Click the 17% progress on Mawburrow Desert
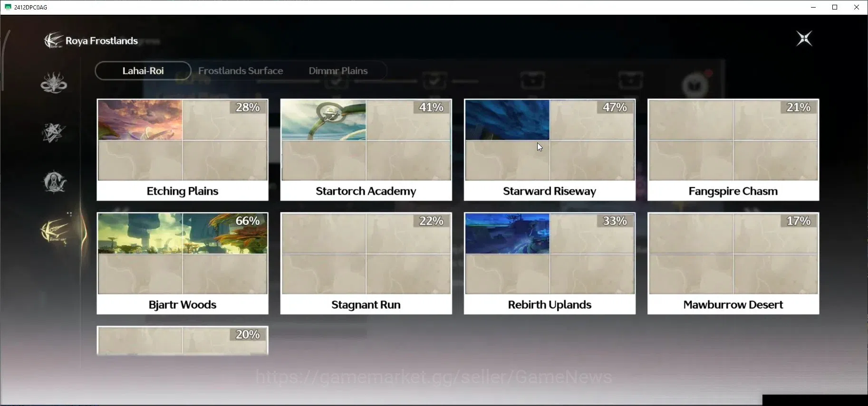Image resolution: width=868 pixels, height=406 pixels. (x=798, y=221)
